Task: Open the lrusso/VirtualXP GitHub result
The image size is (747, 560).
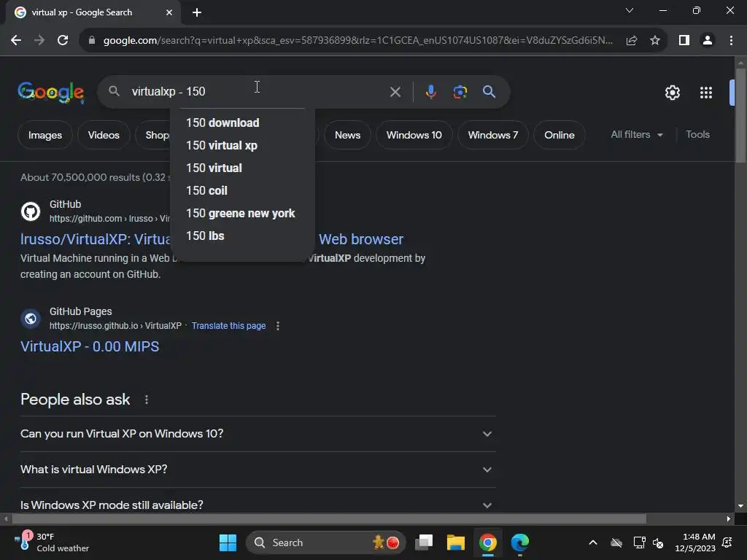Action: 96,239
